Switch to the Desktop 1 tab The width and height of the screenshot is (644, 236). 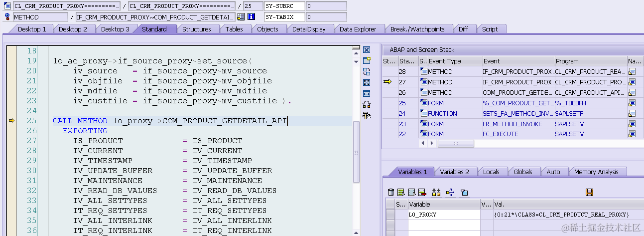click(32, 29)
